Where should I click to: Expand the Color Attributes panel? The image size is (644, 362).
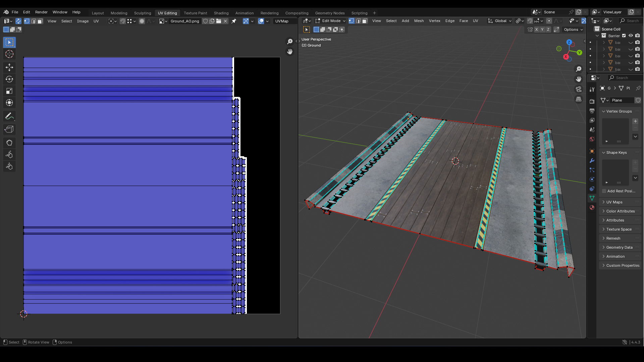point(619,211)
